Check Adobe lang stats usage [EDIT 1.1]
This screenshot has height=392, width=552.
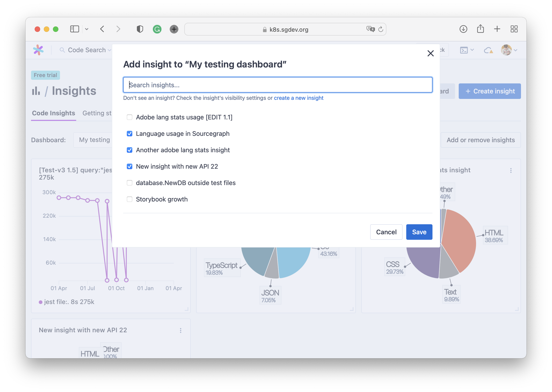coord(130,117)
